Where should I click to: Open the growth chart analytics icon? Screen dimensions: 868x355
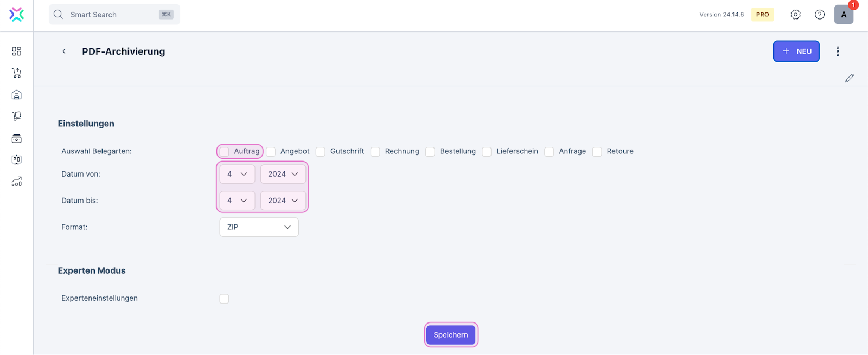(17, 182)
